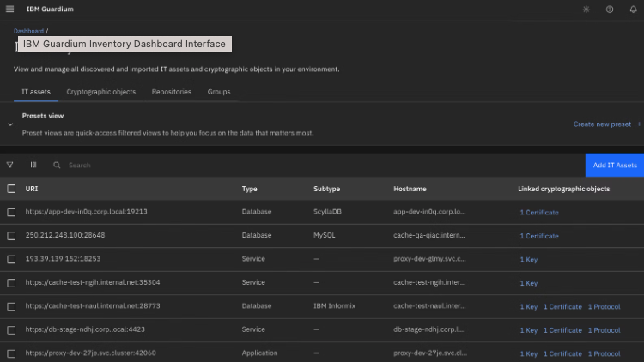Open the hamburger navigation menu

[x=10, y=9]
